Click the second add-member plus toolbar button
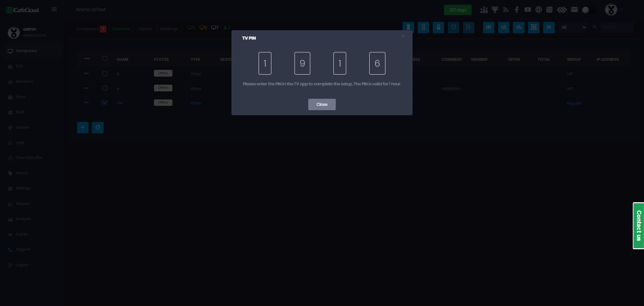This screenshot has width=644, height=306. pos(519,27)
